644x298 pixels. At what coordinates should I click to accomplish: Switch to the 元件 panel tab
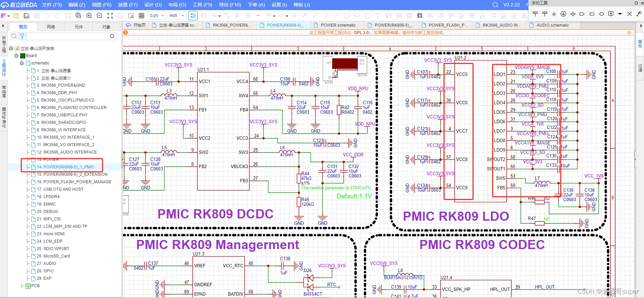coord(79,27)
